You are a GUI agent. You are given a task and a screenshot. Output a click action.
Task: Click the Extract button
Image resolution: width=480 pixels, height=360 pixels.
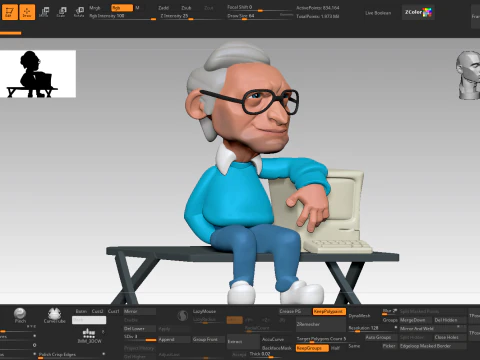[x=243, y=342]
